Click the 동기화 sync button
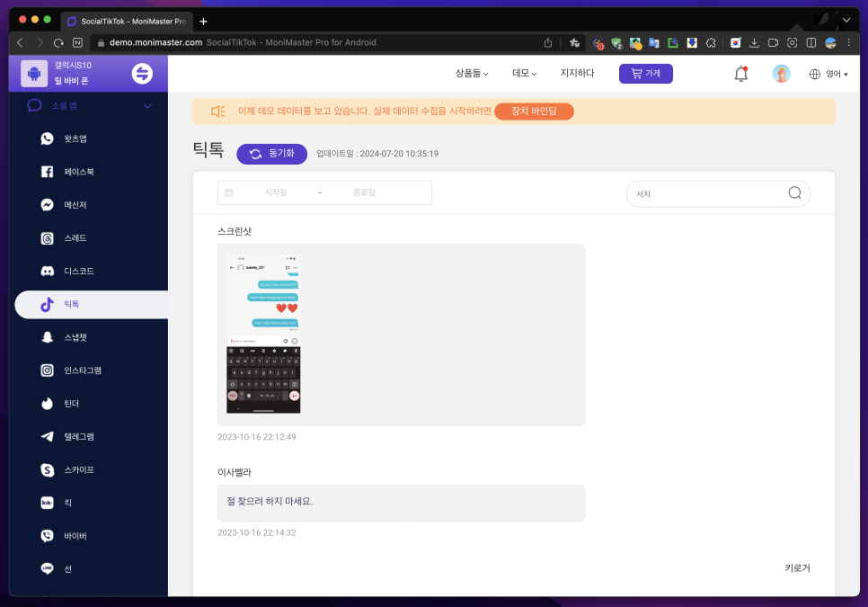Screen dimensions: 868x607 coord(271,154)
